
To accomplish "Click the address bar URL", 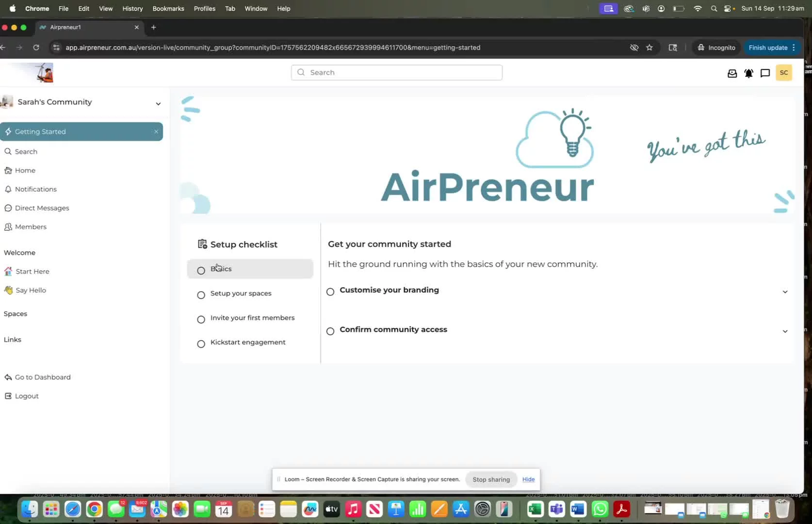I will pos(273,48).
